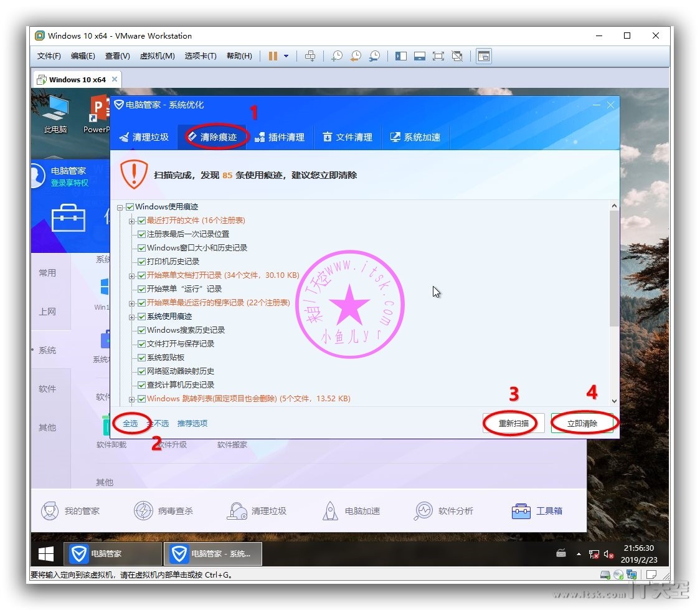Switch to 清理垃圾 tab

pyautogui.click(x=144, y=137)
